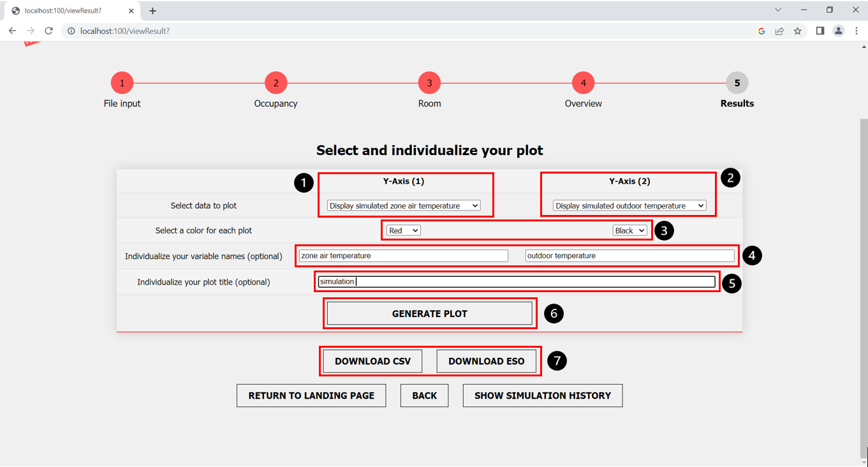Jump to step 4 Overview circle
Screen dimensions: 868x467
pos(583,83)
